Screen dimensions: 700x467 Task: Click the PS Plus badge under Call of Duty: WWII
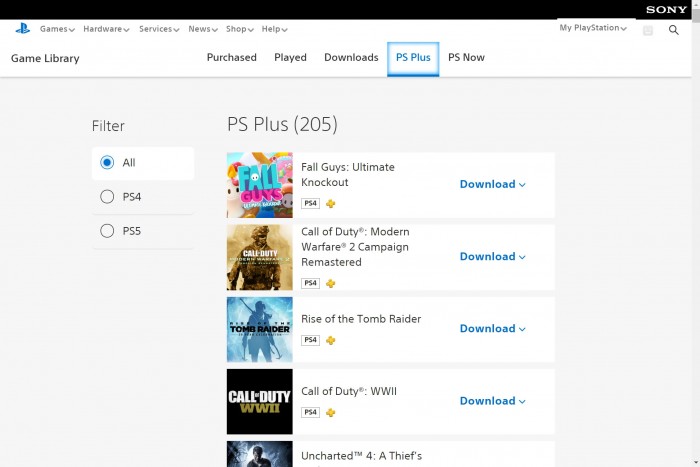tap(331, 412)
